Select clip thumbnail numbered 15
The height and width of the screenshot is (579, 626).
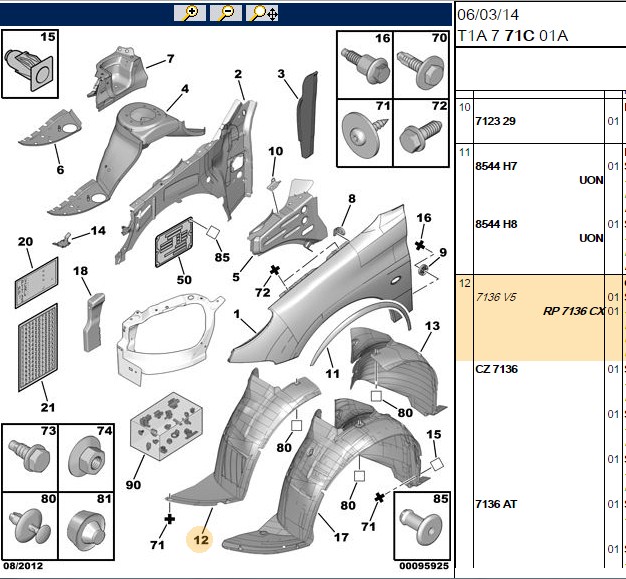pos(30,64)
